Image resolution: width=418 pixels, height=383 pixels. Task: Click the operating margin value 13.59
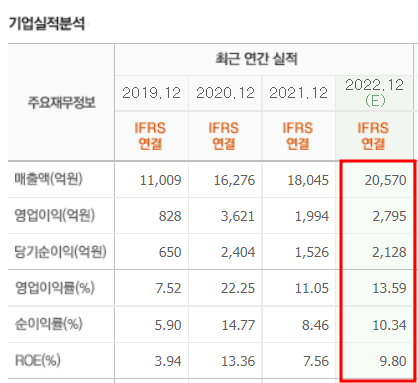point(389,288)
